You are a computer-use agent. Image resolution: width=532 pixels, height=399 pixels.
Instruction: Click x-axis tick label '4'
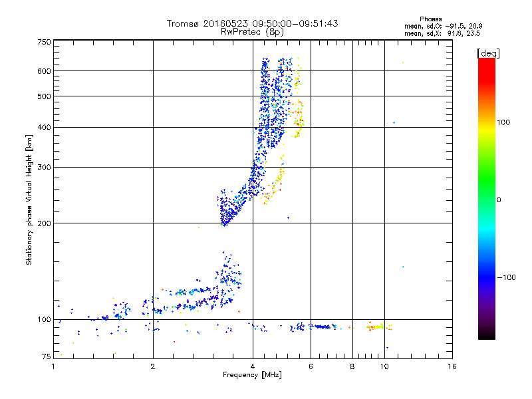(x=253, y=366)
